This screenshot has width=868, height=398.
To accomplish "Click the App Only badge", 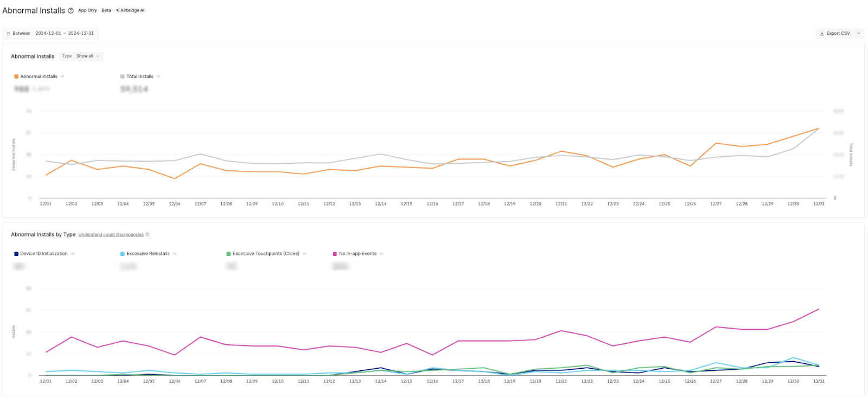I will (x=87, y=10).
